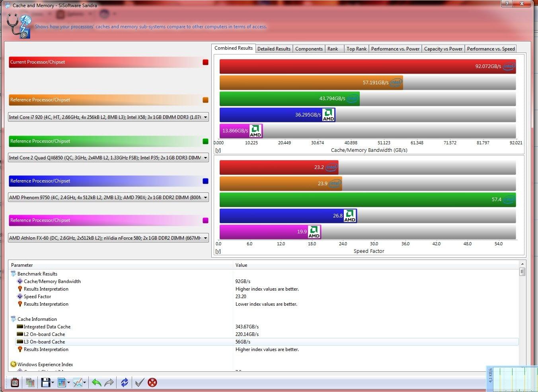Click the 57.4 green speed factor bar

point(368,200)
